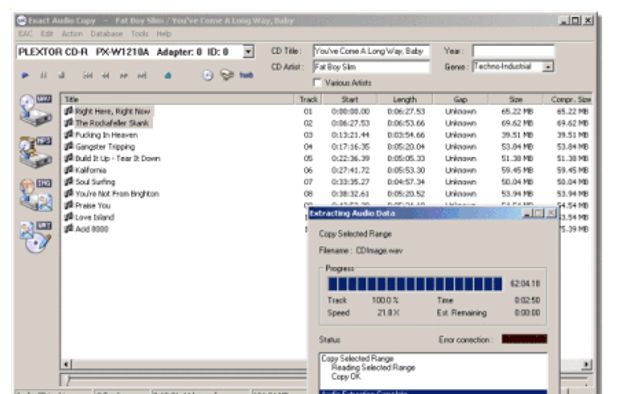
Task: Click the rewind playback button
Action: [105, 75]
